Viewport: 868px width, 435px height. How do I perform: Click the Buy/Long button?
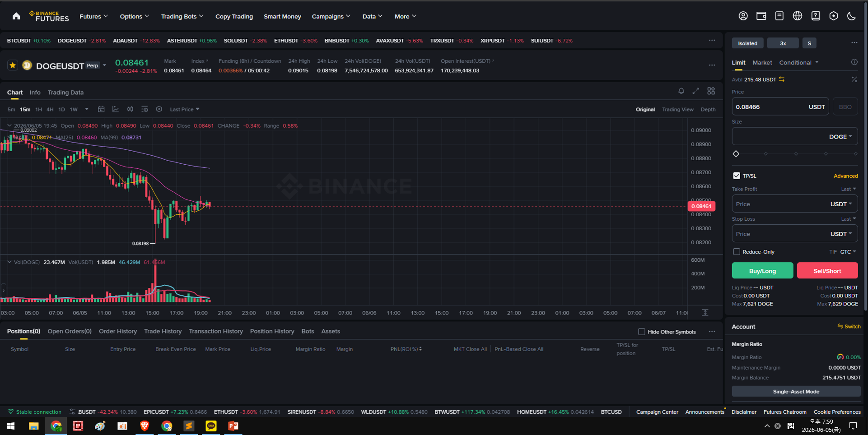pos(762,271)
